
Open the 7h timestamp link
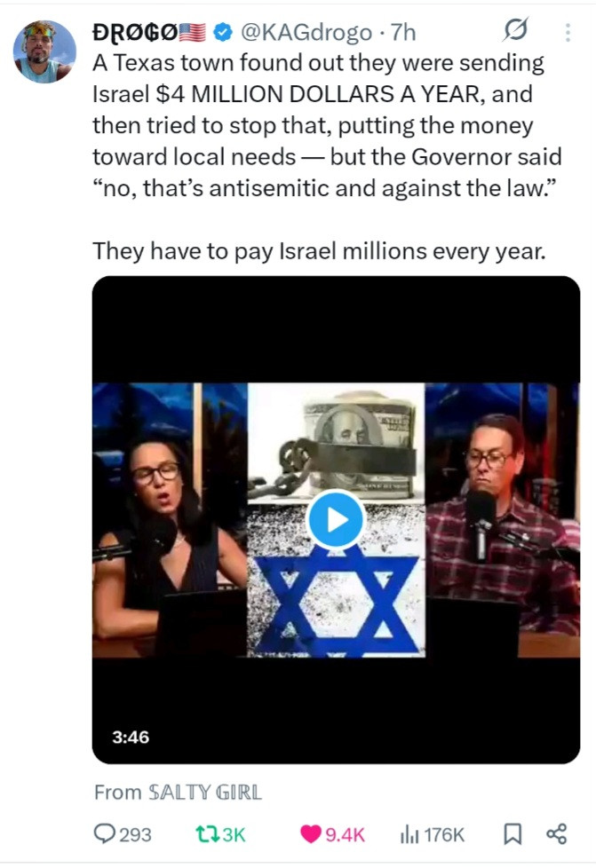point(403,33)
